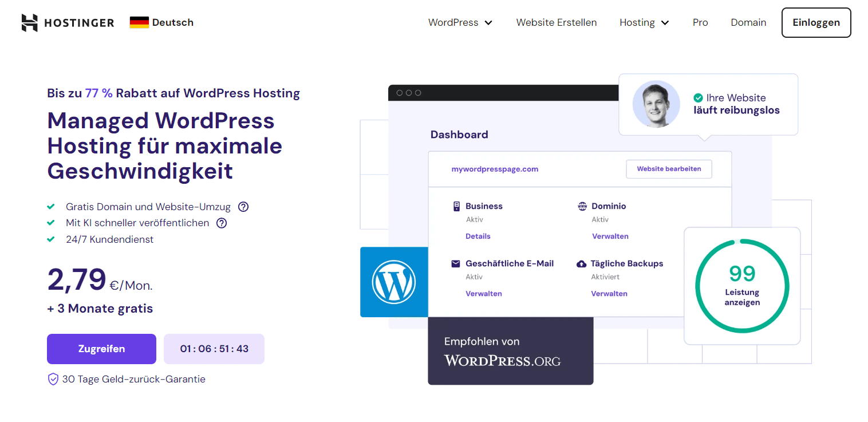
Task: Click the 24/7 Kundendienst text
Action: pyautogui.click(x=110, y=239)
